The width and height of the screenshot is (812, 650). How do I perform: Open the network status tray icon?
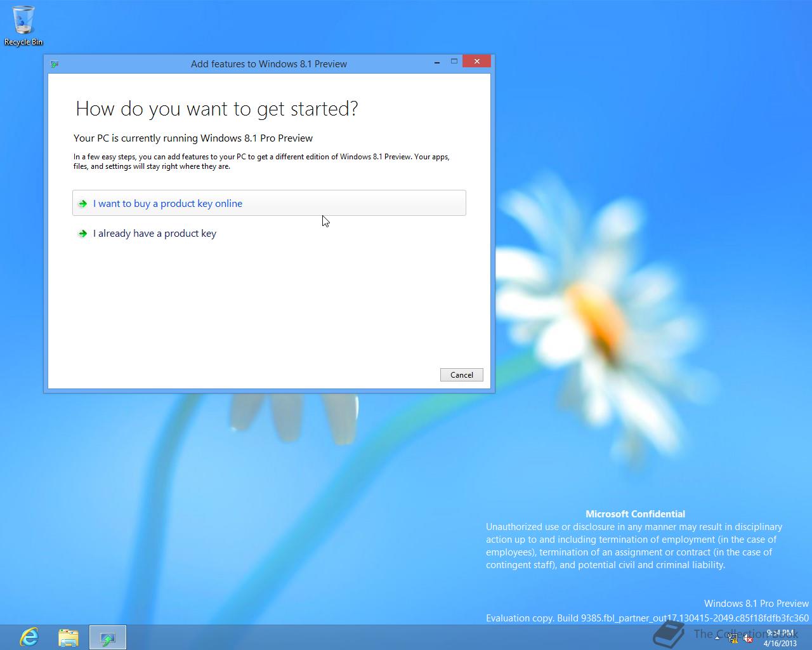point(733,638)
